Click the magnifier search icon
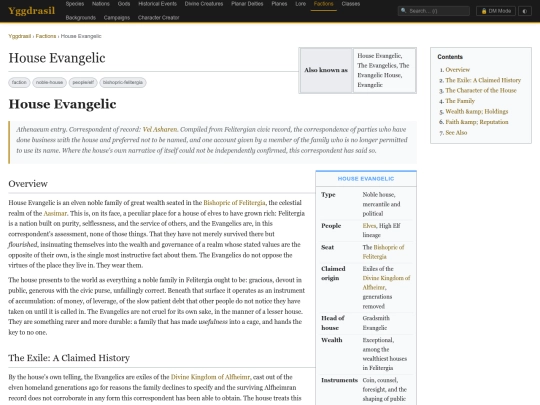540x405 pixels. tap(404, 11)
